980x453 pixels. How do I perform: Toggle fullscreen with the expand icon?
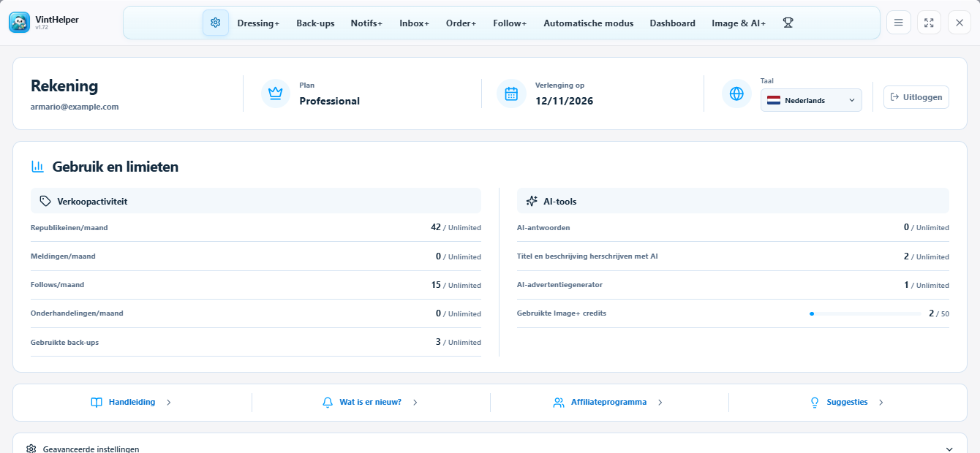(929, 23)
